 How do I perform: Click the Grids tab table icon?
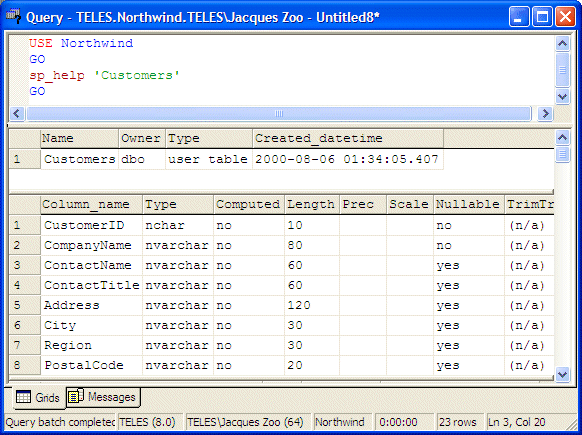tap(23, 397)
